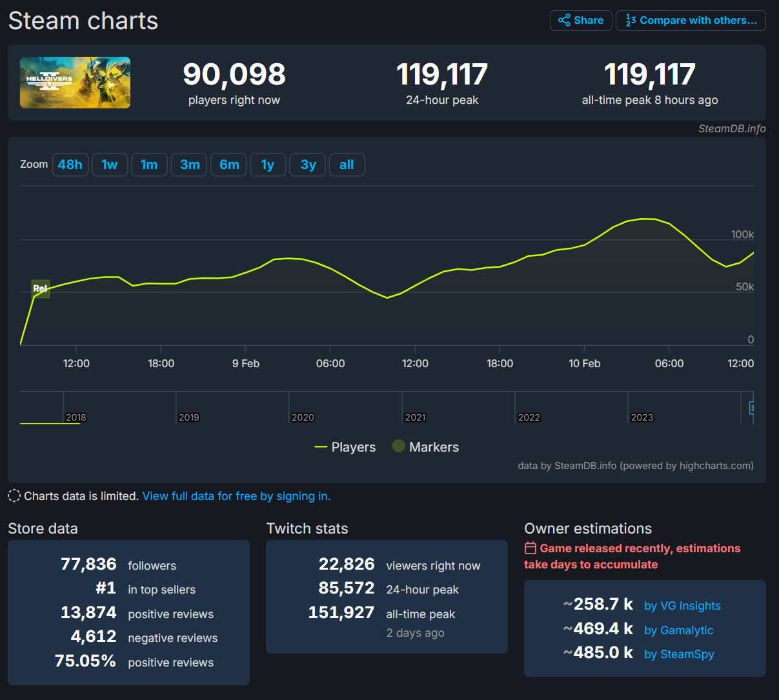Click the ~258.7 k owner estimate
779x700 pixels.
coord(598,605)
